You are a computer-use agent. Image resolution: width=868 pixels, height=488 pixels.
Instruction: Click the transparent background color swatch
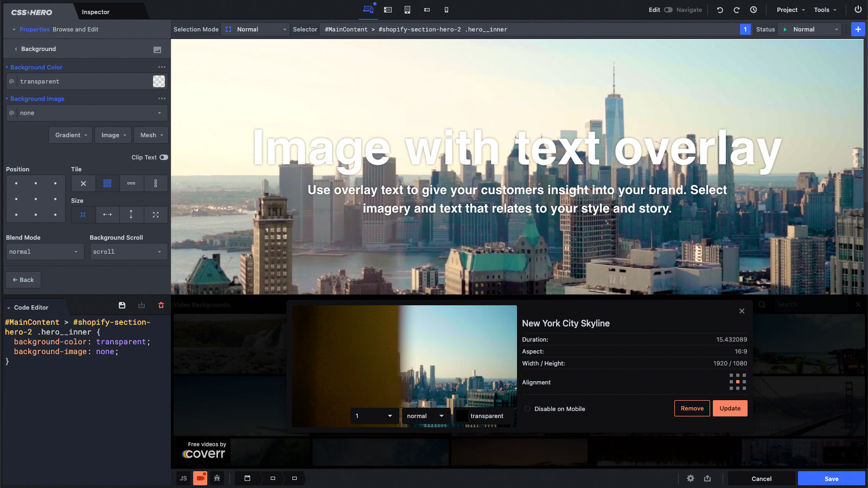pos(159,81)
